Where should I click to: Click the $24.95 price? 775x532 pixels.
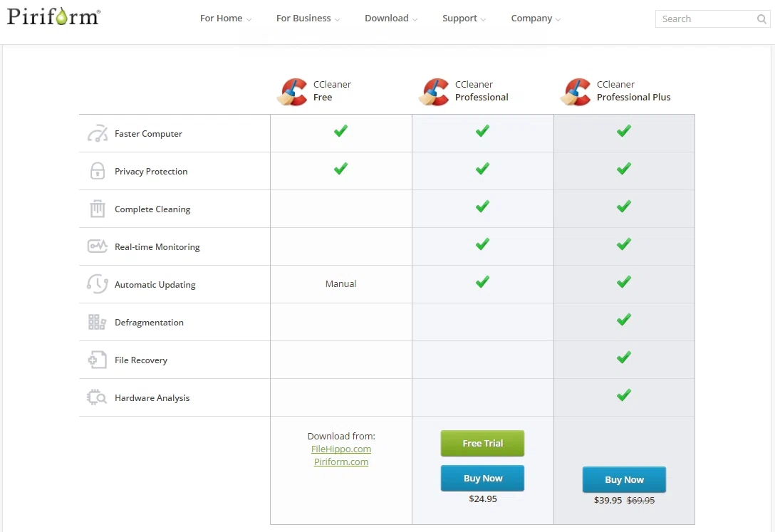(483, 499)
